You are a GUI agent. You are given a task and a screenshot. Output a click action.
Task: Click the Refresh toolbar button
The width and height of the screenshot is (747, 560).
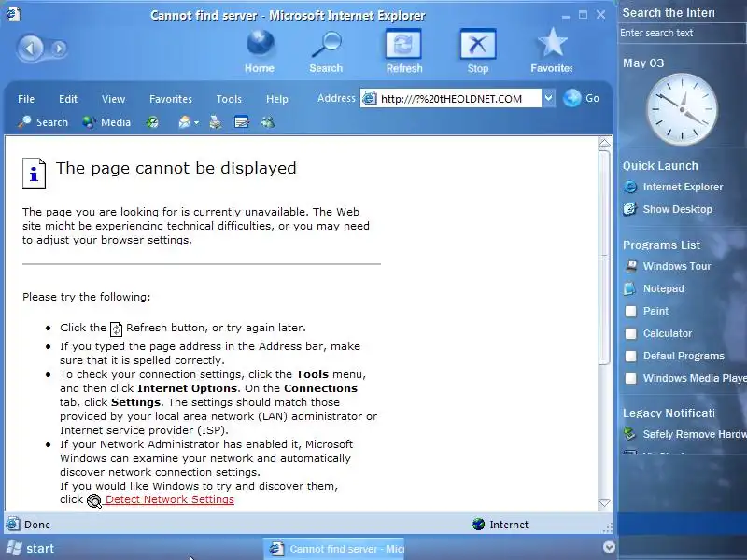click(x=404, y=51)
